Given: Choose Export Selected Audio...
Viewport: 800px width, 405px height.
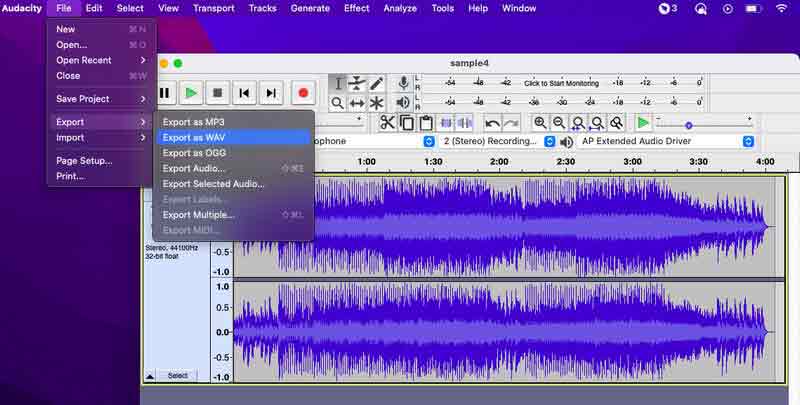Looking at the screenshot, I should pyautogui.click(x=233, y=184).
